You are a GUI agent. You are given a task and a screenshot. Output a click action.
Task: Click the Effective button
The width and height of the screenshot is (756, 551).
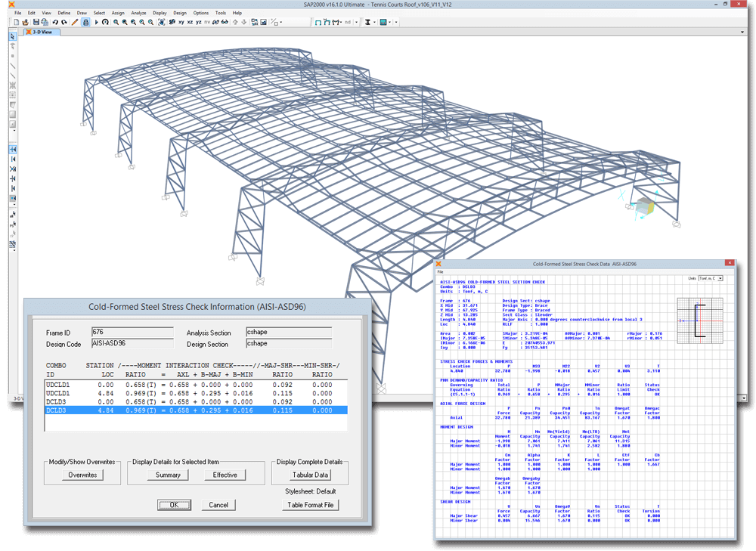[225, 475]
